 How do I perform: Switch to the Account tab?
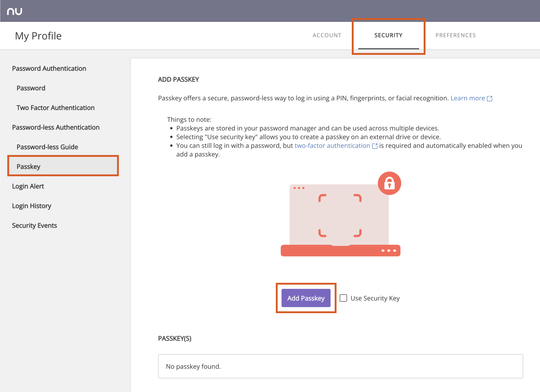tap(327, 35)
